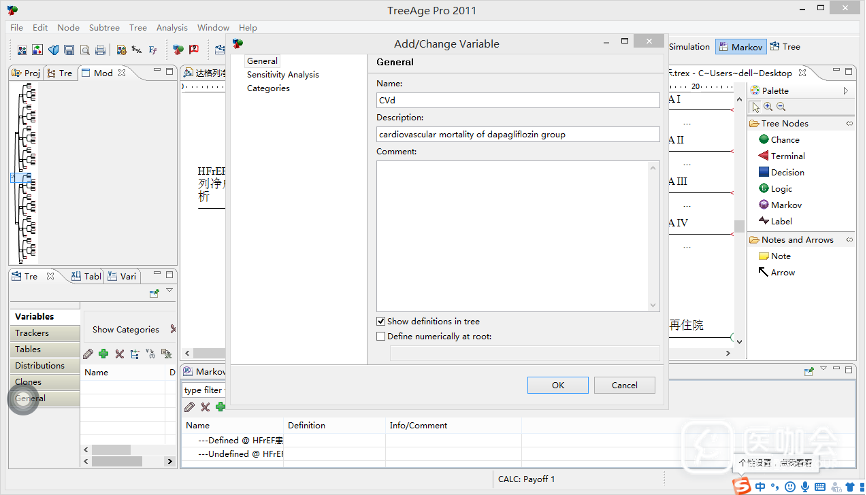This screenshot has width=866, height=495.
Task: Enable Define numerically at root checkbox
Action: [381, 337]
